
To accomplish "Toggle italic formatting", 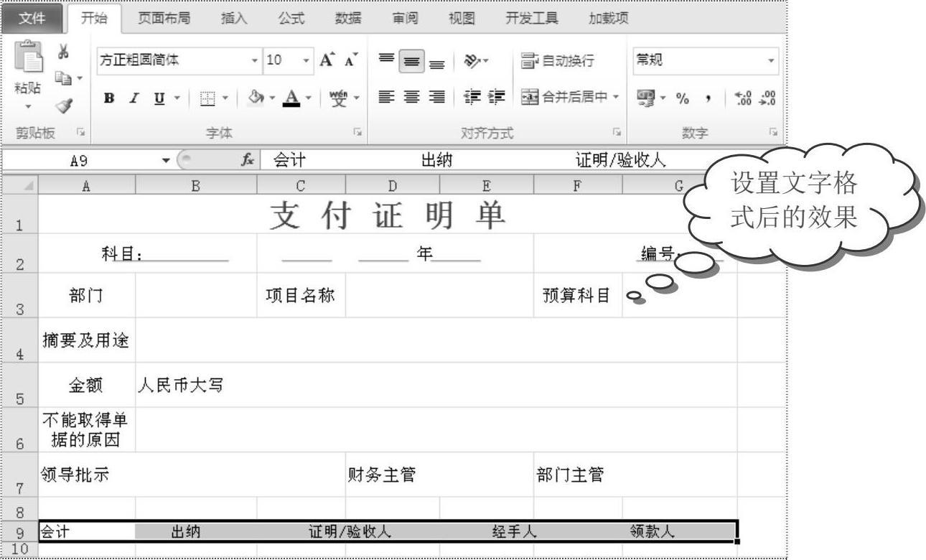I will pyautogui.click(x=133, y=96).
